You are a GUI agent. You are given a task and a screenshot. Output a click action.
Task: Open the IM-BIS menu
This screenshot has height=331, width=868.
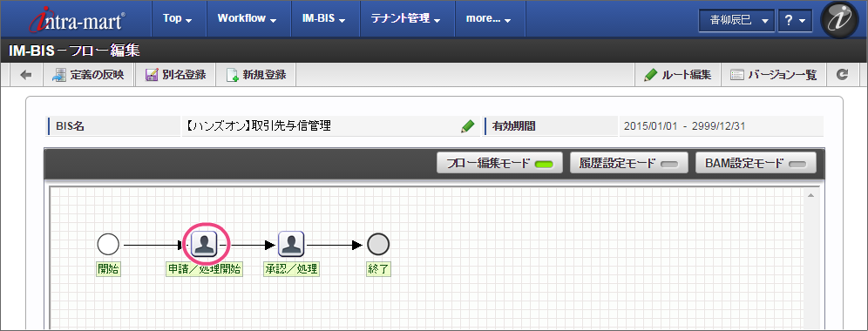(324, 18)
